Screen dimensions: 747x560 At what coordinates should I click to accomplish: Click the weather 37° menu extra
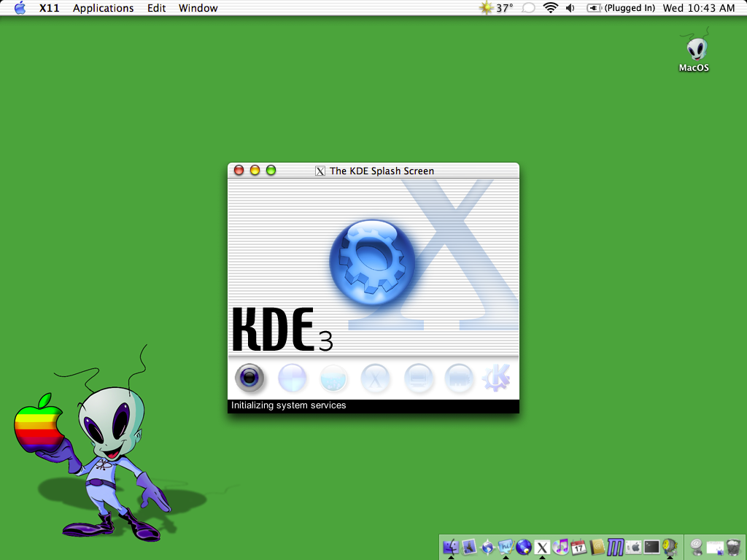point(496,8)
